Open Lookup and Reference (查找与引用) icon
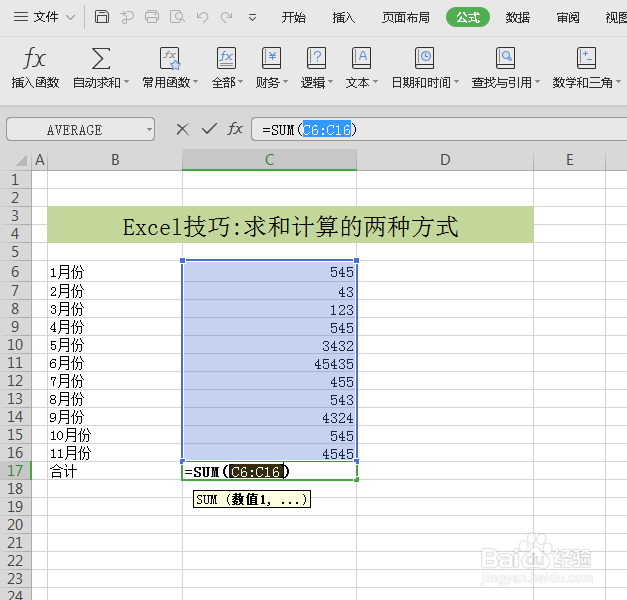627x600 pixels. 505,58
